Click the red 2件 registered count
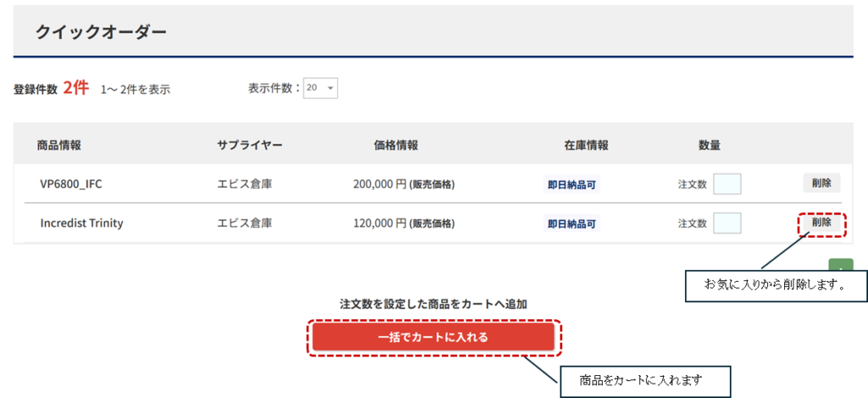The height and width of the screenshot is (398, 868). click(x=75, y=87)
